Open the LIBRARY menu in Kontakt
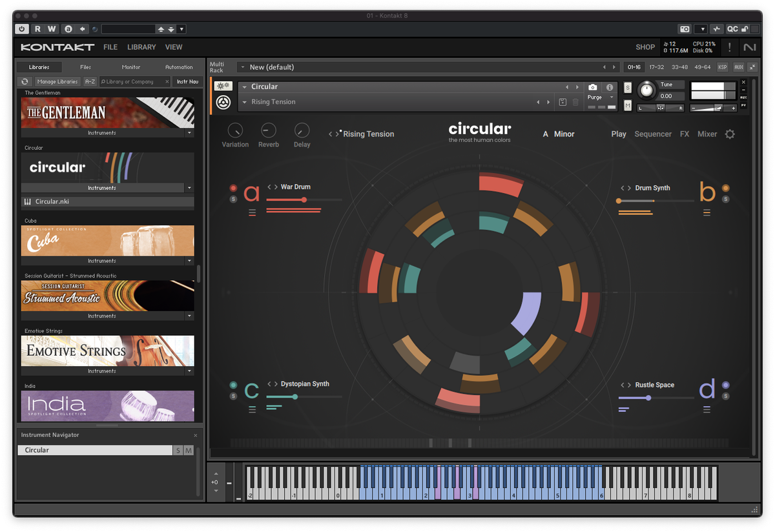Image resolution: width=775 pixels, height=532 pixels. point(141,47)
